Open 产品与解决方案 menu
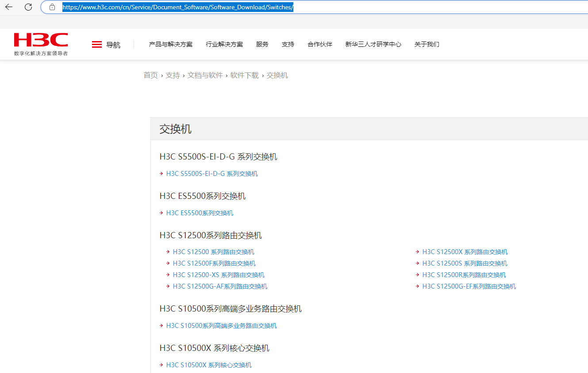 tap(171, 44)
